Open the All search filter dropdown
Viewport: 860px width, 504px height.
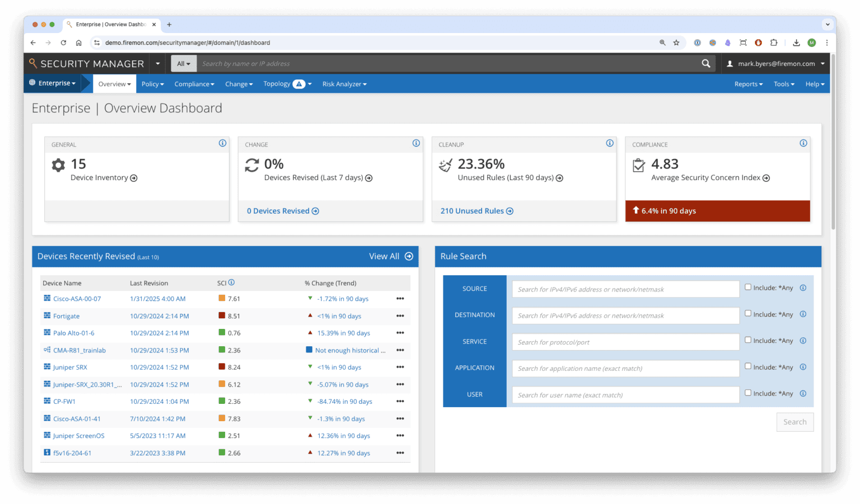(x=184, y=63)
